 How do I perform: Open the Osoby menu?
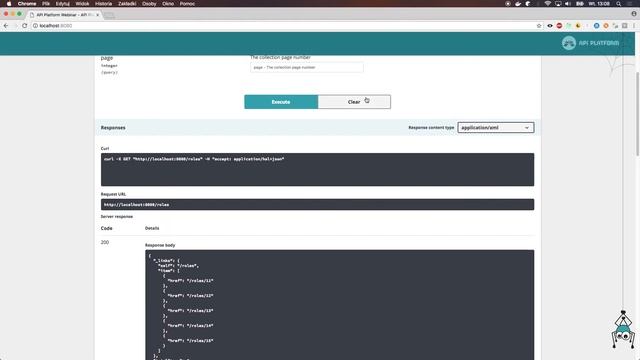click(x=149, y=4)
